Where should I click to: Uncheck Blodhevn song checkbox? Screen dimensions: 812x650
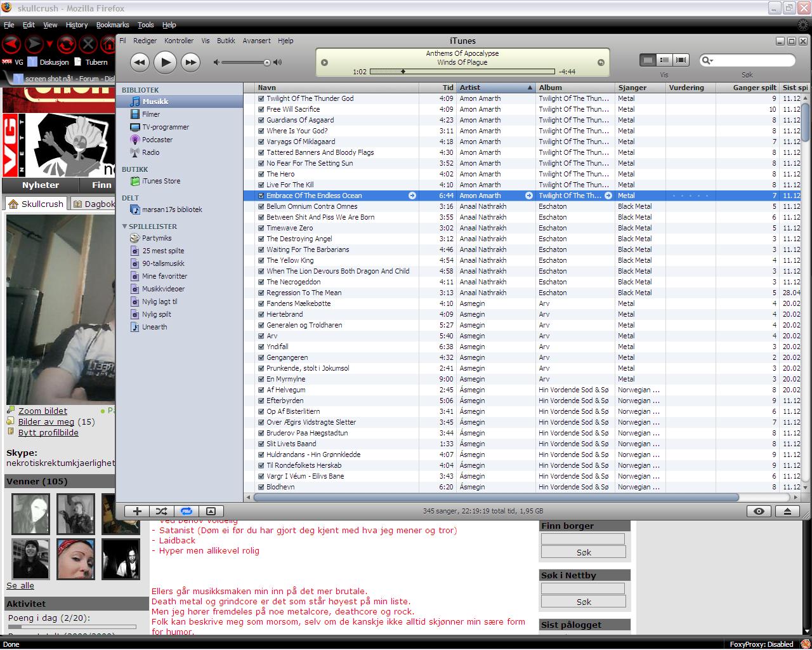click(x=261, y=487)
